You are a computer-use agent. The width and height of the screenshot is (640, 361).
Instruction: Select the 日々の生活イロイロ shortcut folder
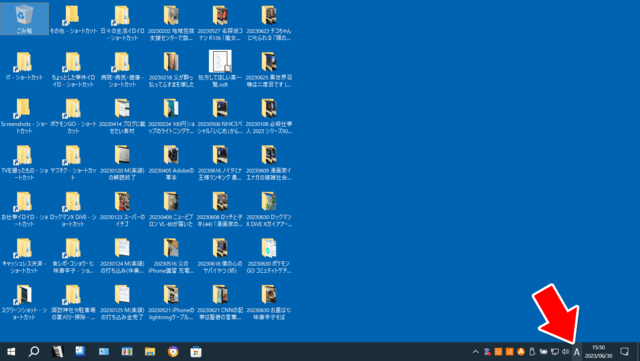pyautogui.click(x=122, y=22)
